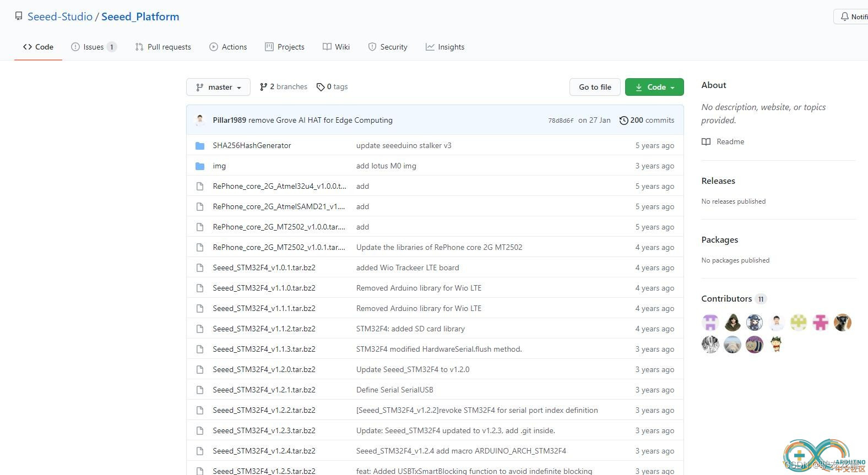The width and height of the screenshot is (868, 475).
Task: Open commit 'add lotus M0 img'
Action: pyautogui.click(x=386, y=166)
